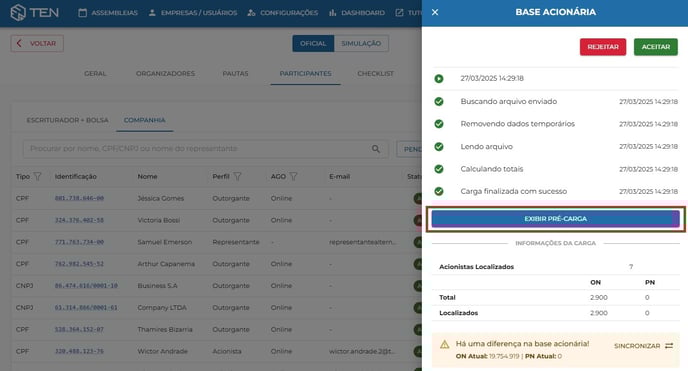Open CNPJ 86.474.616/0001-10
The height and width of the screenshot is (371, 688).
86,285
